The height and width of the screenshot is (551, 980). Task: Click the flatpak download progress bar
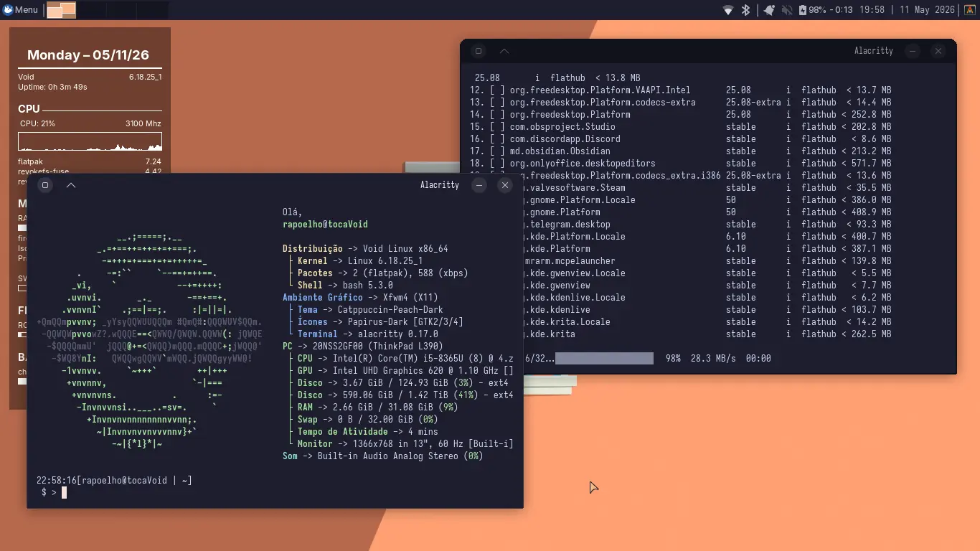(604, 358)
